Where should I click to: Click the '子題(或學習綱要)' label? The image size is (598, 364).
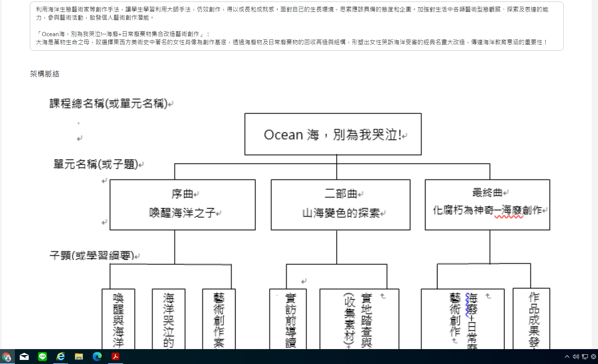click(x=92, y=256)
